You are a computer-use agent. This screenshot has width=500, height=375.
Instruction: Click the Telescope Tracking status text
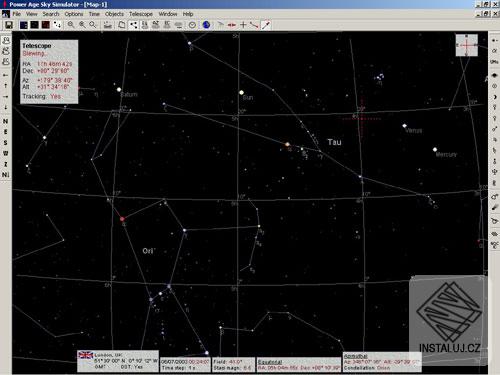(42, 96)
